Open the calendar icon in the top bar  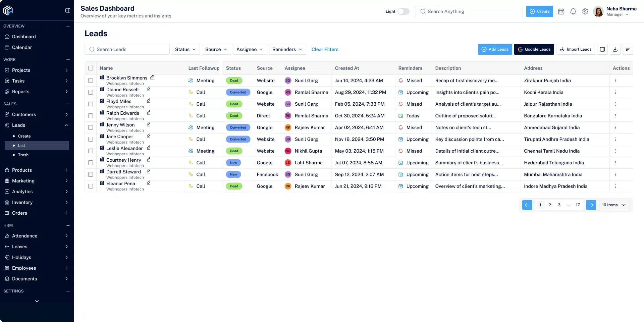click(561, 11)
